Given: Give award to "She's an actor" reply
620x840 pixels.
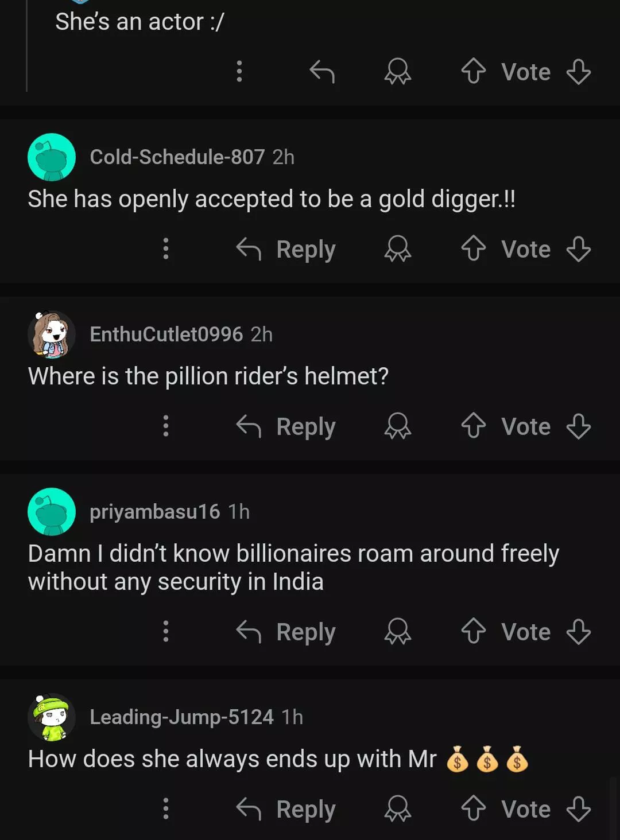Looking at the screenshot, I should click(397, 72).
